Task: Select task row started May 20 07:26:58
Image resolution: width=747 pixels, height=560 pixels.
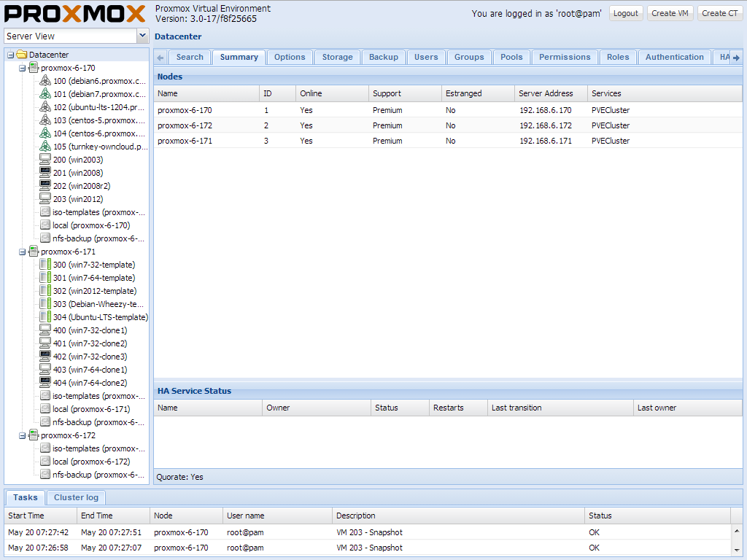Action: point(368,548)
